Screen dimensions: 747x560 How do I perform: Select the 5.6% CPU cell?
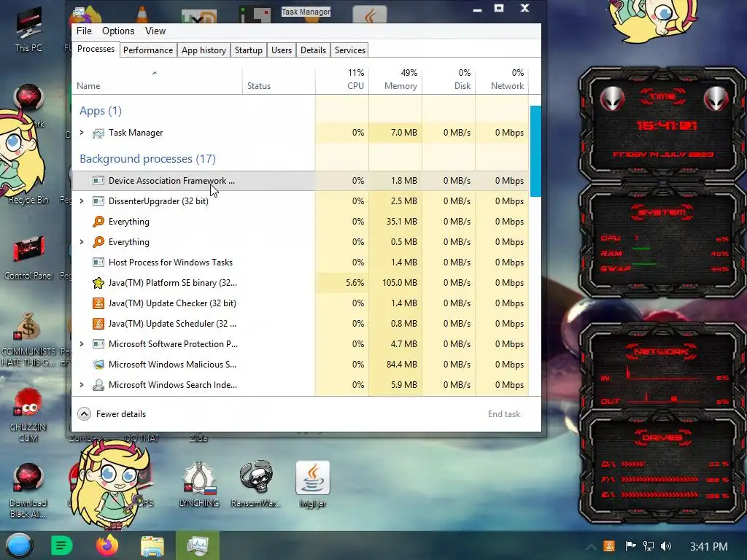click(342, 283)
